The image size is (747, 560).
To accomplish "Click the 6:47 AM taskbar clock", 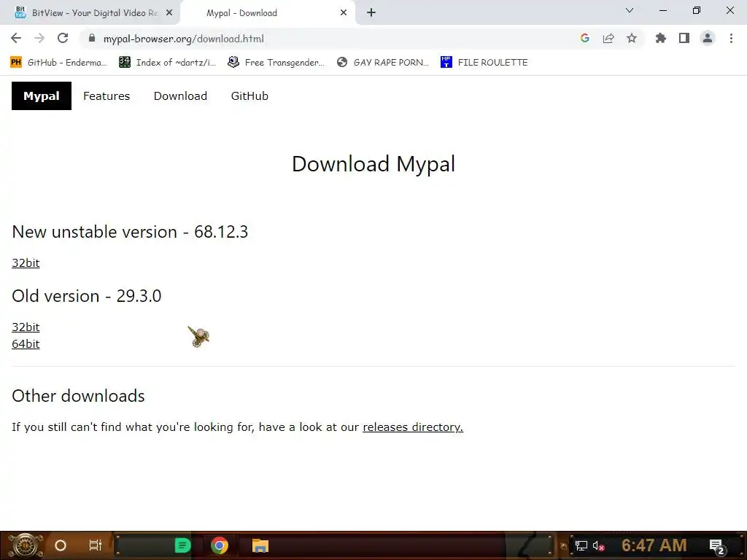I will point(654,545).
